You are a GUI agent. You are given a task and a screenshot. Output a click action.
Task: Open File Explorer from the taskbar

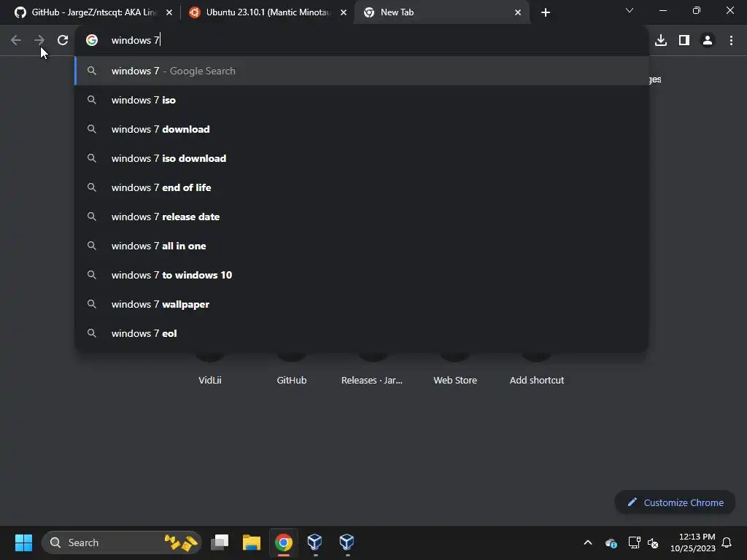coord(252,542)
